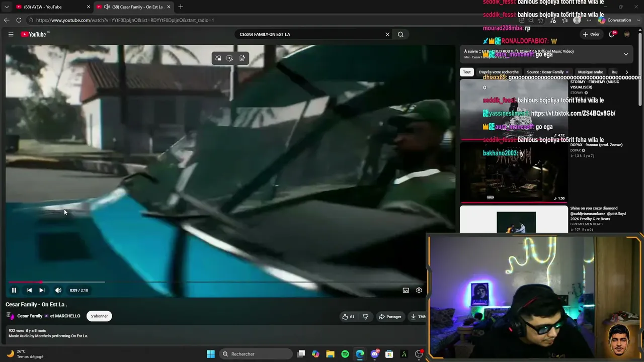
Task: Click the browser address bar URL
Action: click(125, 20)
